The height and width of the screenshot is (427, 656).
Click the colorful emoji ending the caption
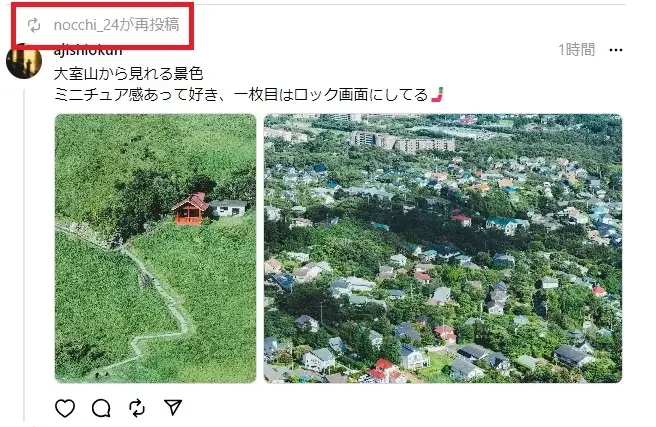pyautogui.click(x=437, y=95)
